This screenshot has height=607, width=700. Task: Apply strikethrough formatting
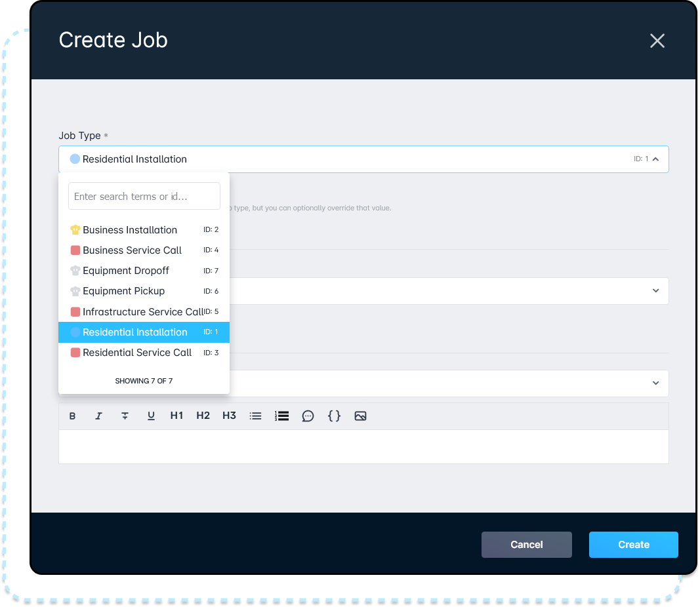[x=125, y=416]
